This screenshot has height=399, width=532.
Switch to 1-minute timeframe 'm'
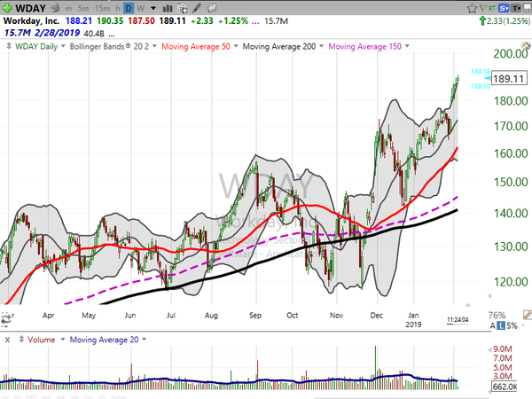[68, 9]
